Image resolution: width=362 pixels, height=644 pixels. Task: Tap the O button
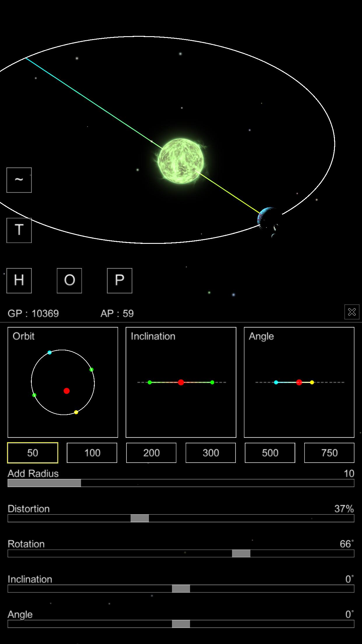coord(69,281)
